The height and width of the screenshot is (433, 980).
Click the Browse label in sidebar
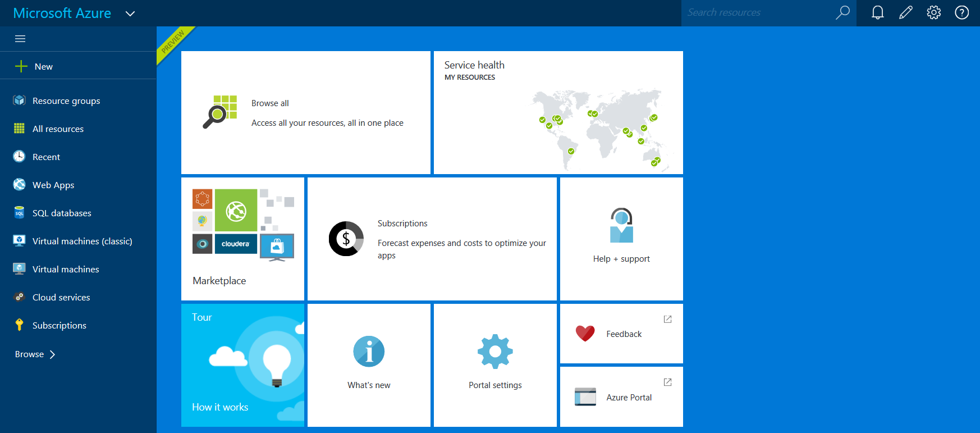[29, 354]
